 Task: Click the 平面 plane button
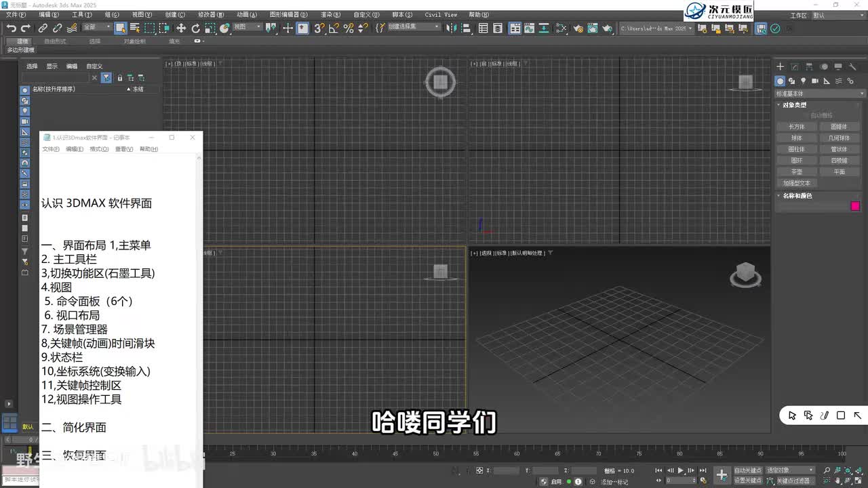pos(840,172)
